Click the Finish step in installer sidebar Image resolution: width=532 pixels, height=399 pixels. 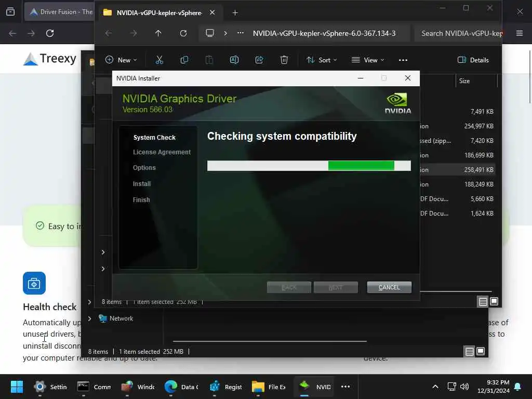click(141, 200)
